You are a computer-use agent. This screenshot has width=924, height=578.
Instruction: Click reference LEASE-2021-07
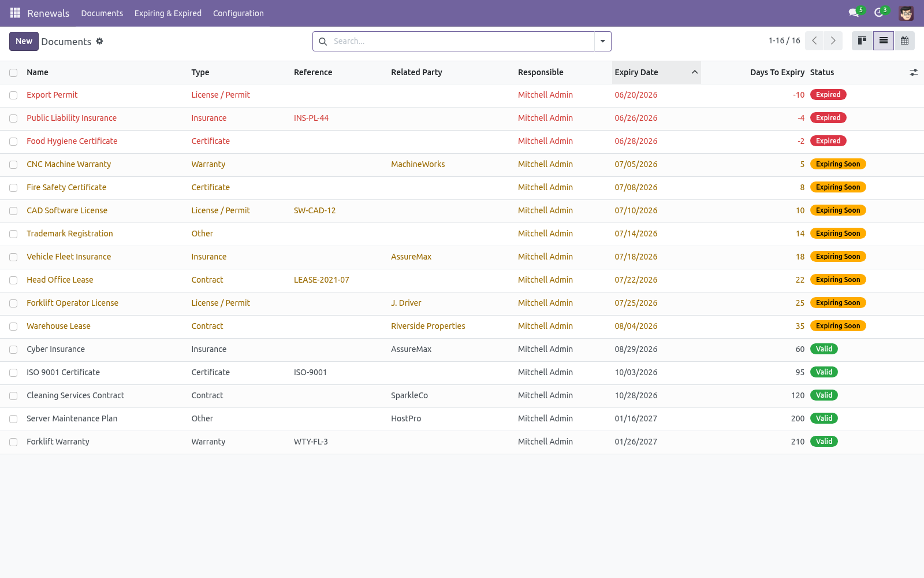[322, 280]
